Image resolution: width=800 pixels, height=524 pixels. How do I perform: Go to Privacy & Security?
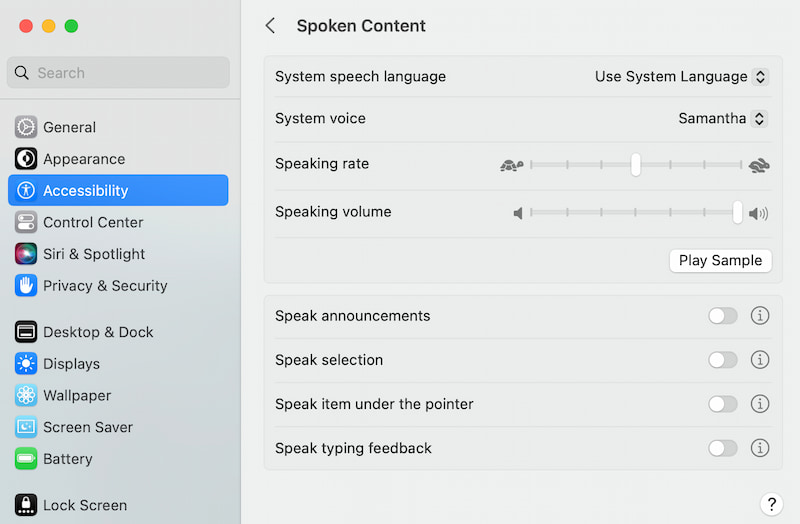(x=118, y=285)
